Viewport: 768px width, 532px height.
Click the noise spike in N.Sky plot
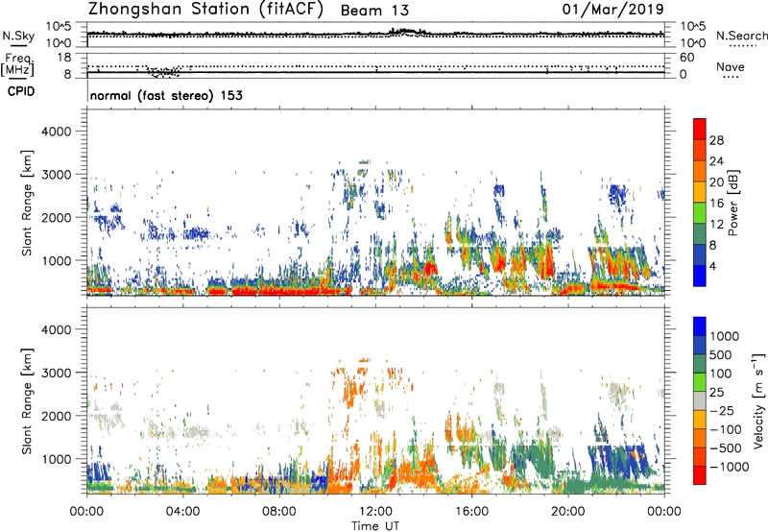(405, 32)
